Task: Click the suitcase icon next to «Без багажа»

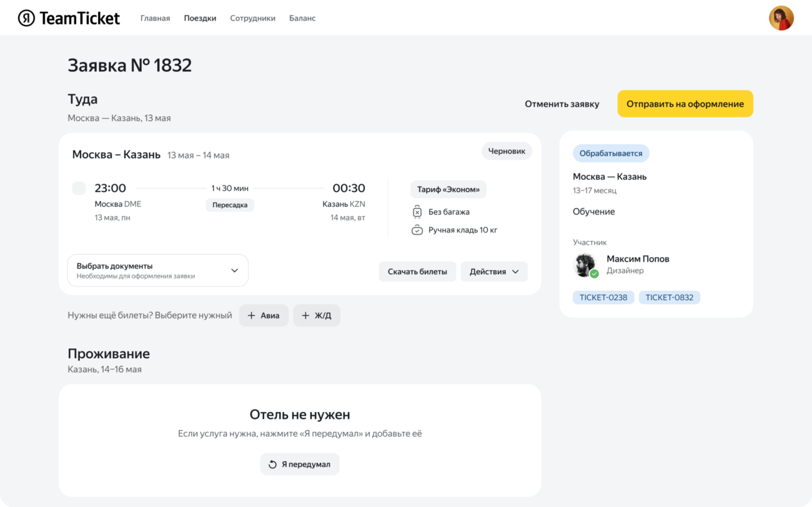Action: point(417,212)
